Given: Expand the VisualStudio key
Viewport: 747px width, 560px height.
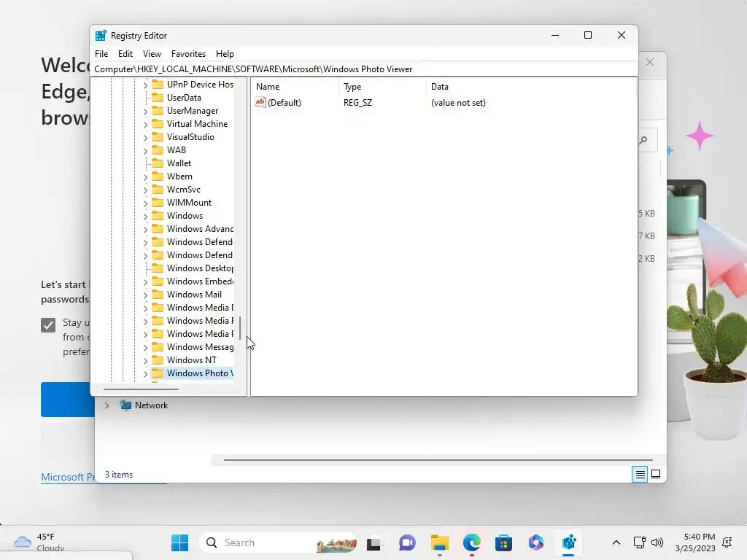Looking at the screenshot, I should [145, 137].
